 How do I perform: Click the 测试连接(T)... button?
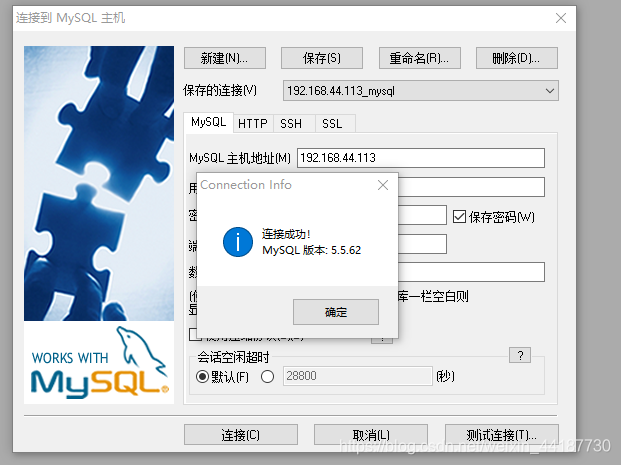click(x=502, y=435)
